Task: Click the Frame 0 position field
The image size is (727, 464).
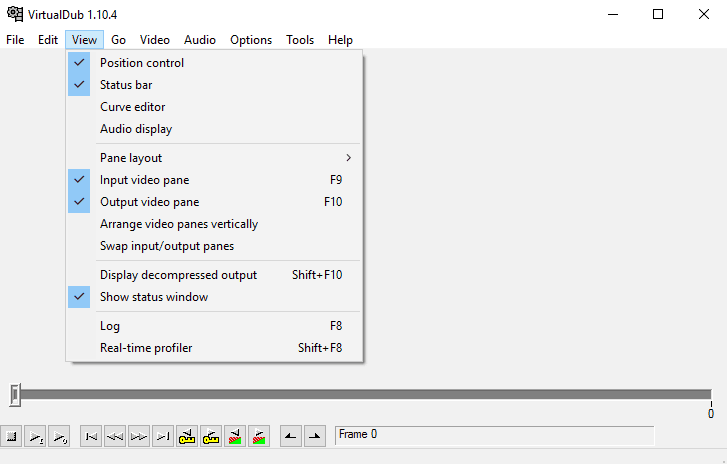Action: [x=495, y=435]
